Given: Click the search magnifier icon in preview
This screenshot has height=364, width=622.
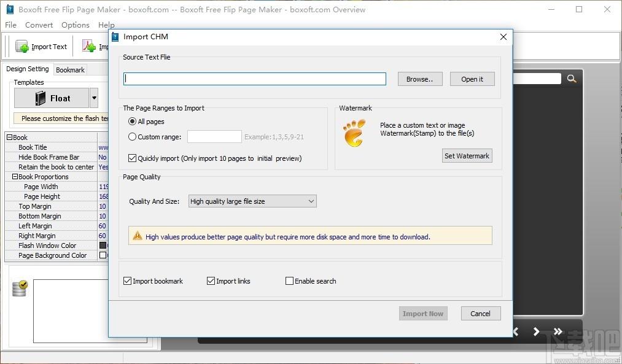Looking at the screenshot, I should [x=571, y=79].
